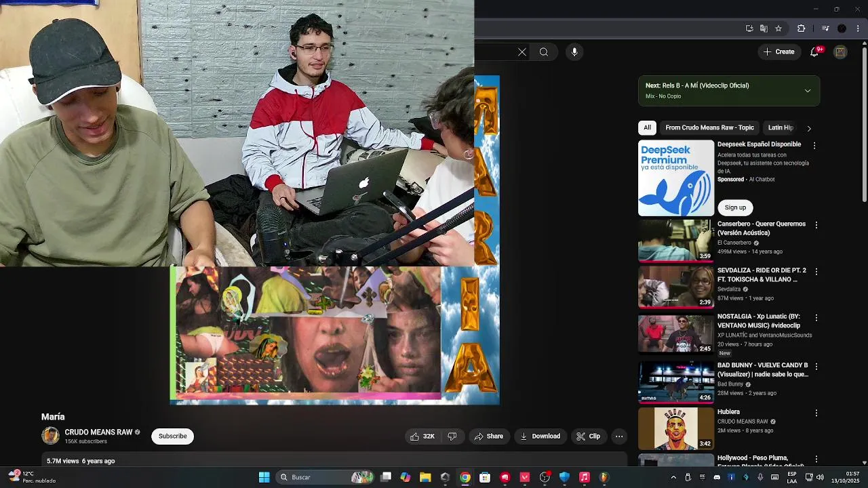Open Task View on the taskbar

point(386,477)
